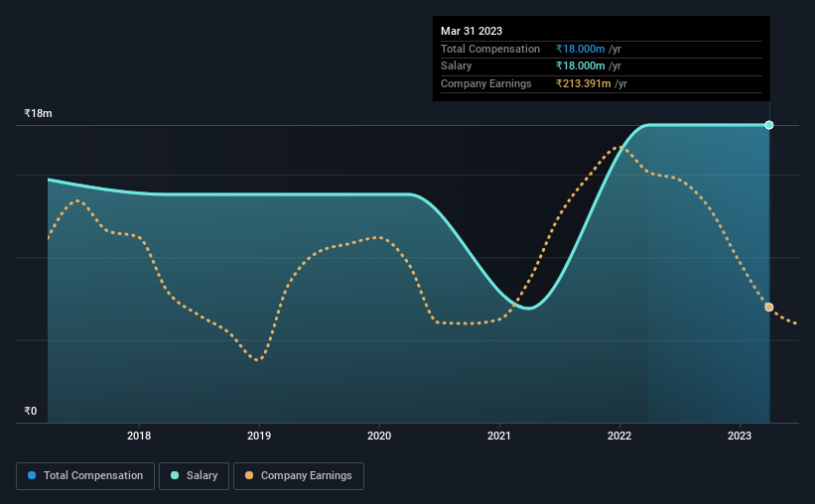Click the Salary label in tooltip
This screenshot has height=504, width=815.
[457, 66]
